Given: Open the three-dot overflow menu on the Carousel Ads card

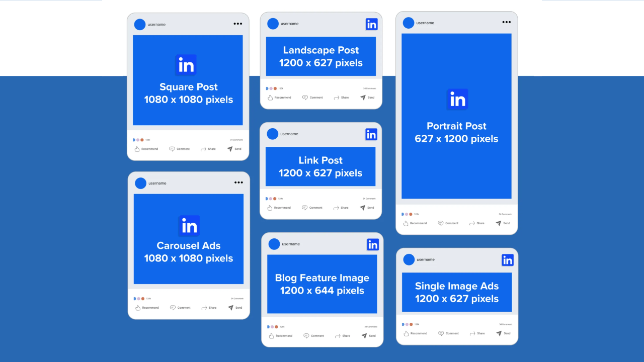Looking at the screenshot, I should (238, 183).
